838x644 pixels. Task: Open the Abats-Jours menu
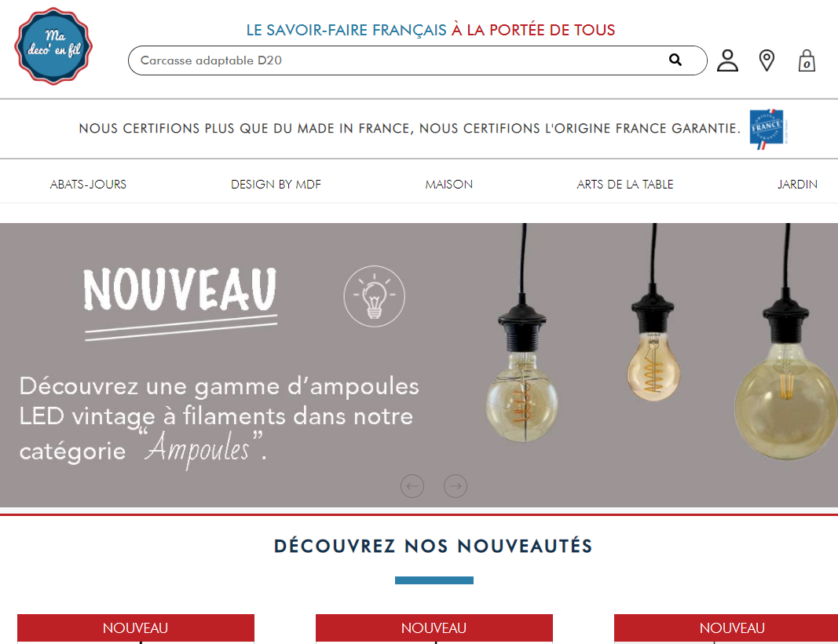tap(88, 185)
